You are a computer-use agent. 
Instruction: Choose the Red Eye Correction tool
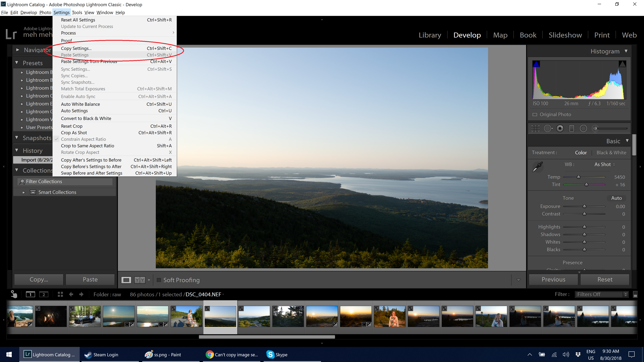560,128
